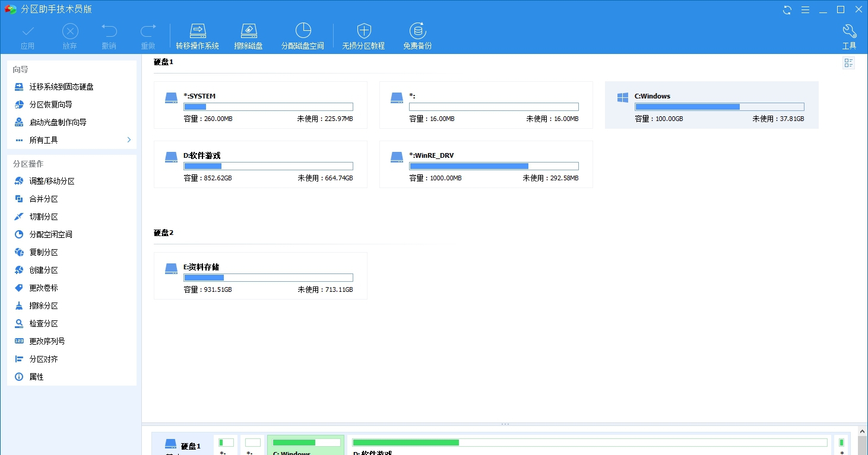
Task: Start the Migrate System to SSD wizard
Action: point(62,87)
